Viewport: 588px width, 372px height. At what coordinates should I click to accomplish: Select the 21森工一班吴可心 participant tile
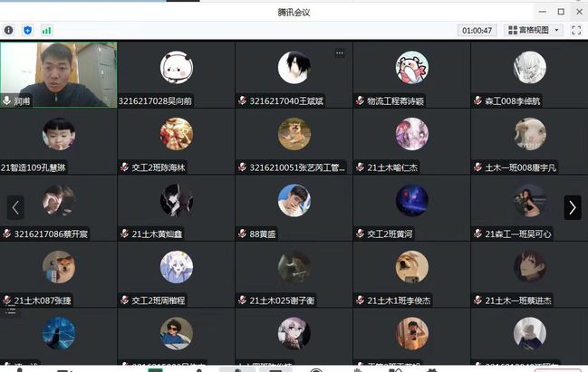coord(529,208)
